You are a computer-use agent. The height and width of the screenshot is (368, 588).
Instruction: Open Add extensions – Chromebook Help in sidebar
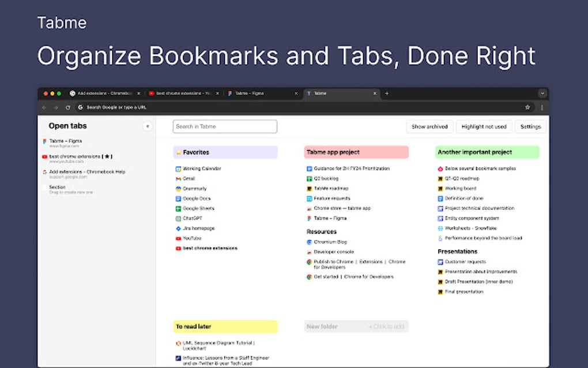tap(84, 174)
